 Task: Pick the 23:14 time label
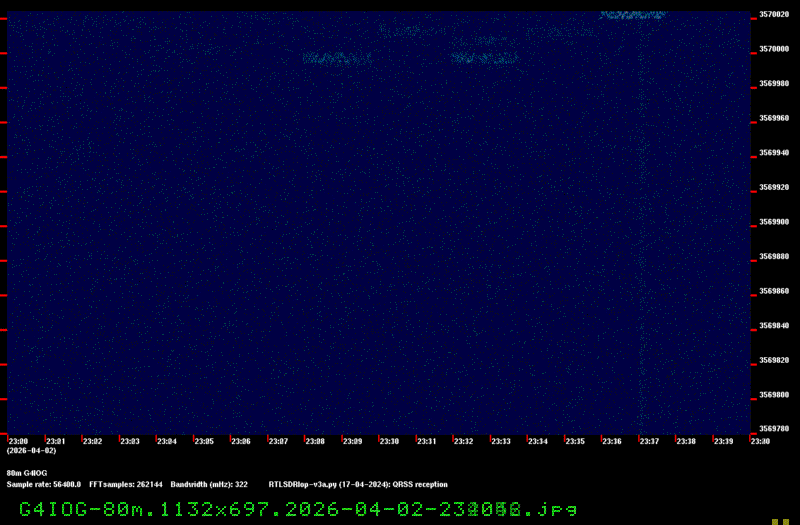click(538, 441)
